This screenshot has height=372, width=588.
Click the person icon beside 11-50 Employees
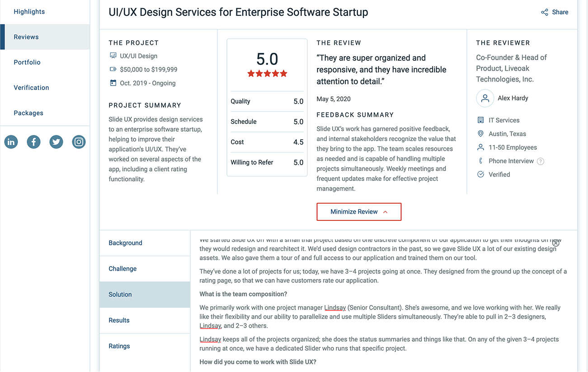[x=480, y=147]
